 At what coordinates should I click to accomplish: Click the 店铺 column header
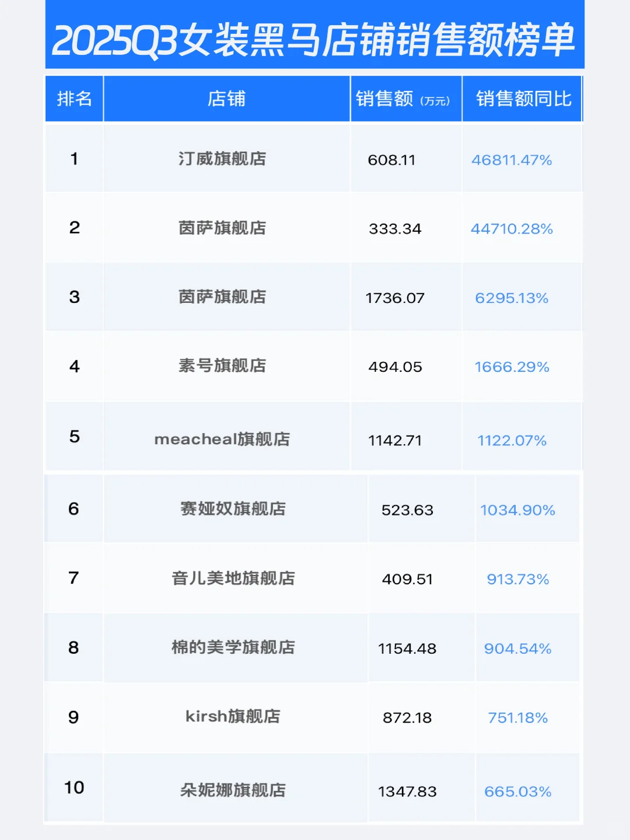pos(226,99)
